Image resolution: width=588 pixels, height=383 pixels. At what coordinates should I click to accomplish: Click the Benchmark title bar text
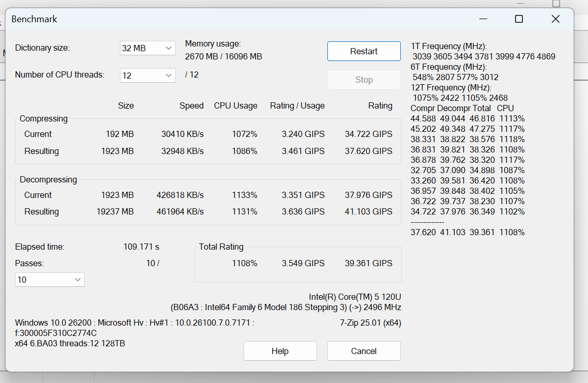tap(34, 19)
